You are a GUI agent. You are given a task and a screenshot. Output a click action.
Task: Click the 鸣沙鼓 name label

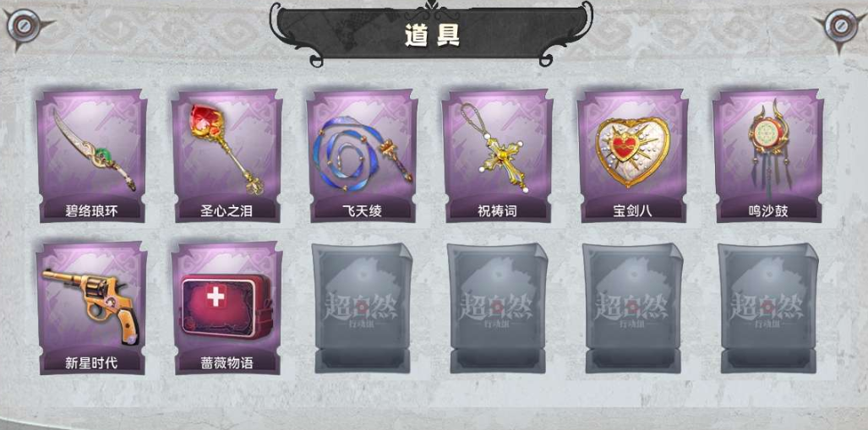click(767, 211)
